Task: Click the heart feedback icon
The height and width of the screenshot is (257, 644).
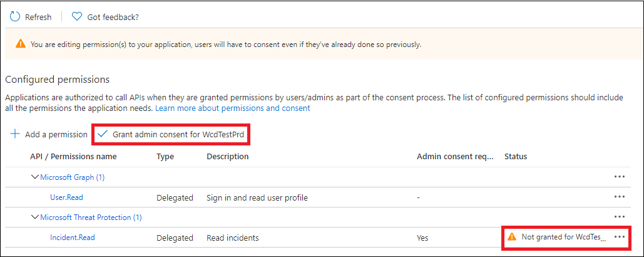Action: pos(77,17)
